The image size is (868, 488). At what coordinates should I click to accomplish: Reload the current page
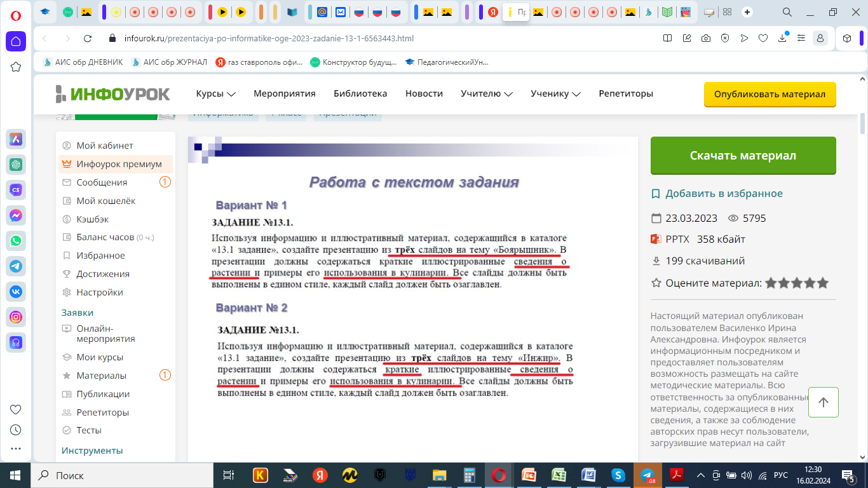pyautogui.click(x=88, y=38)
